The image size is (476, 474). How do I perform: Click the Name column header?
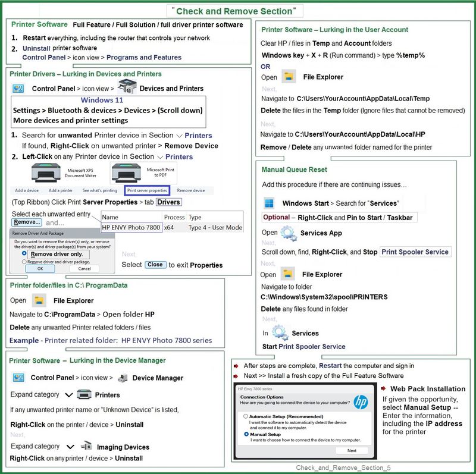[x=110, y=217]
